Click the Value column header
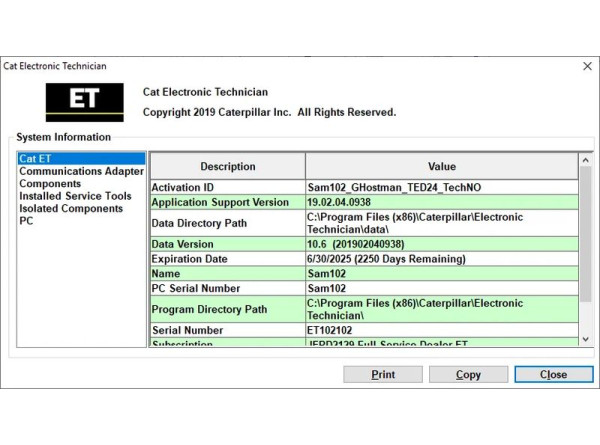Image resolution: width=600 pixels, height=445 pixels. [x=441, y=166]
